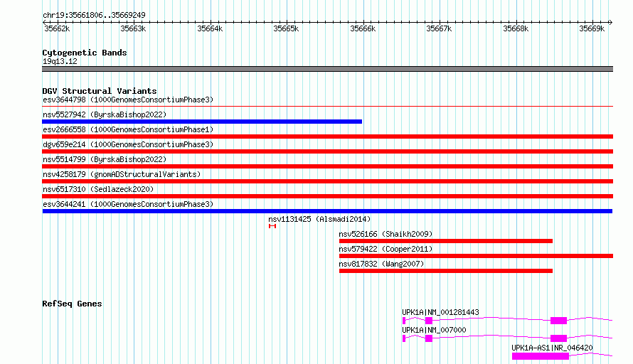
Task: Click the chr19:35661806..35669249 coordinate label
Action: pos(94,15)
